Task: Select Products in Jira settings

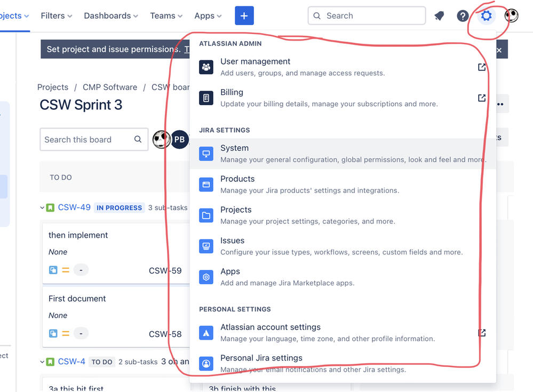Action: [x=343, y=185]
